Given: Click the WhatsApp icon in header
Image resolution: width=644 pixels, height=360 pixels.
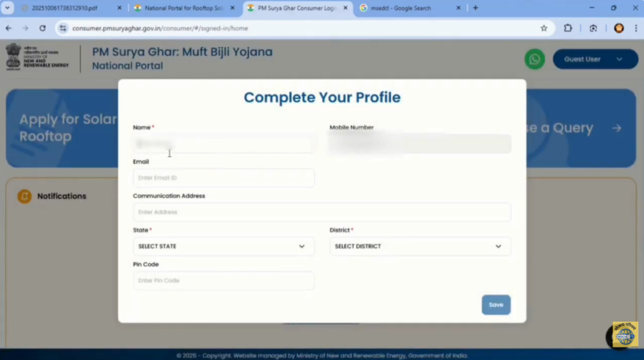Looking at the screenshot, I should 535,59.
